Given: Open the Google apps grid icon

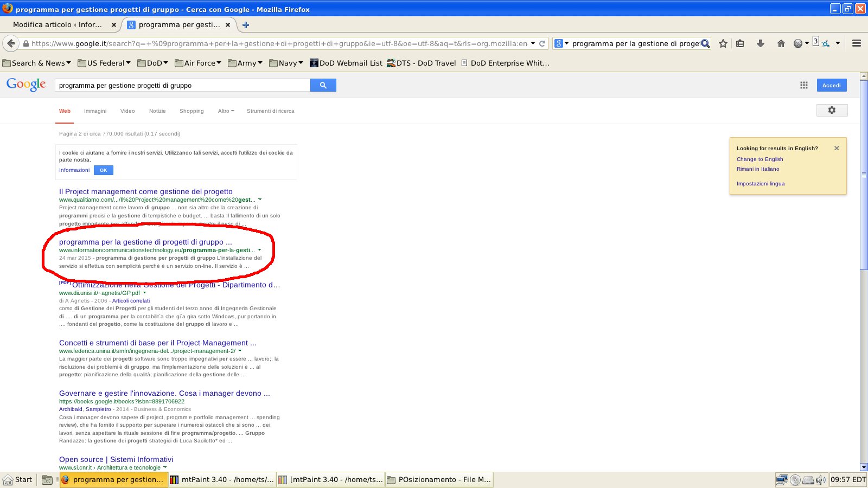Looking at the screenshot, I should coord(804,85).
